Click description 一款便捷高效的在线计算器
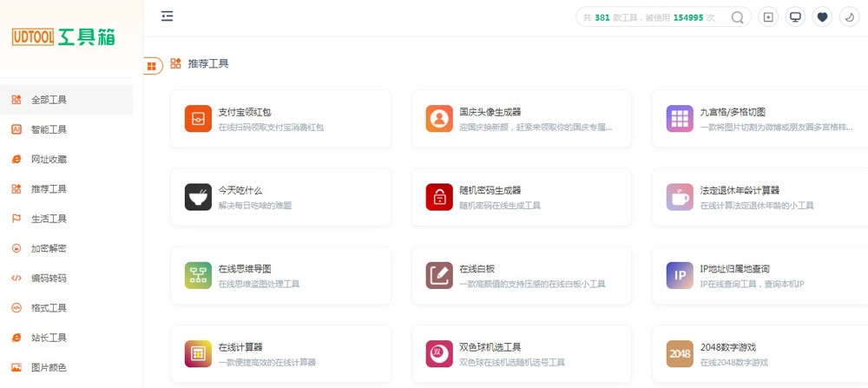This screenshot has width=868, height=388. point(266,363)
